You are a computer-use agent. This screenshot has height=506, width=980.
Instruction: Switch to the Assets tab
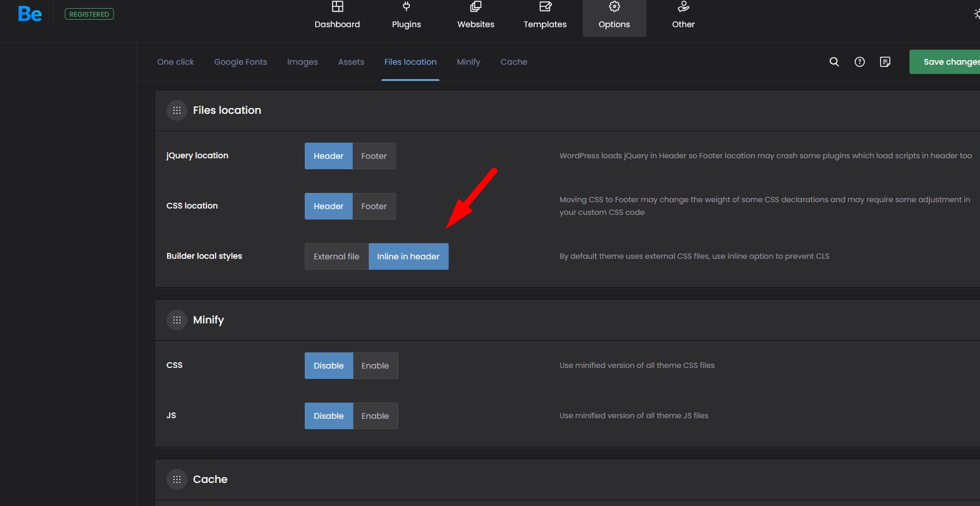point(351,62)
